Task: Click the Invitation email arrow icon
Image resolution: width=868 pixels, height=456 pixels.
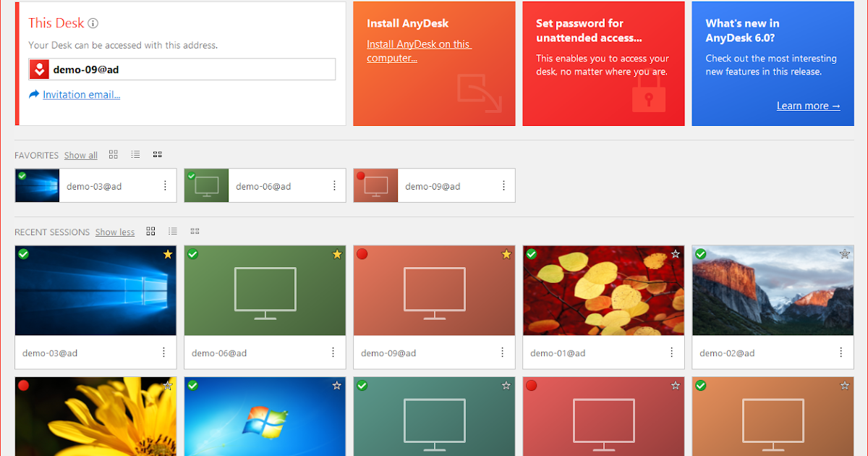Action: (34, 94)
